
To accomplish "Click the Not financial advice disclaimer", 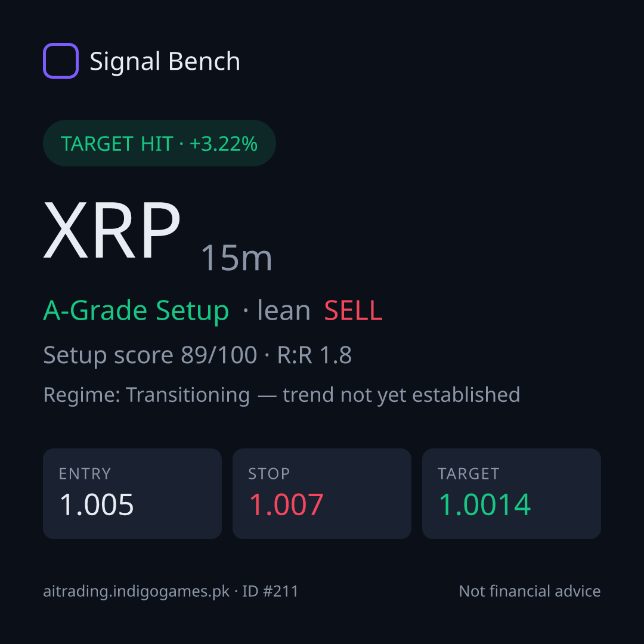I will [530, 591].
